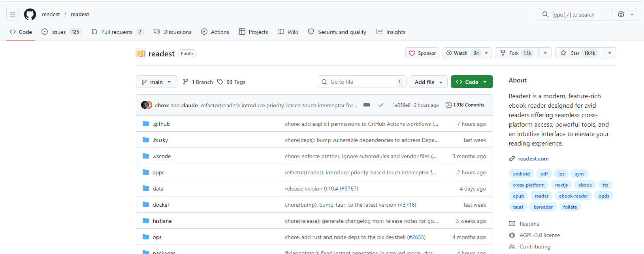Image resolution: width=644 pixels, height=254 pixels.
Task: Open the Add file dropdown
Action: pos(429,82)
